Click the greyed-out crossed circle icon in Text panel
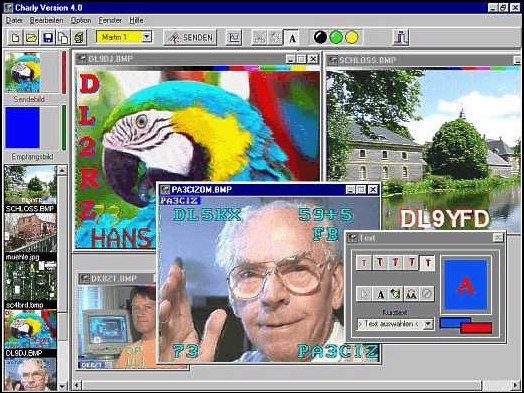 coord(427,294)
